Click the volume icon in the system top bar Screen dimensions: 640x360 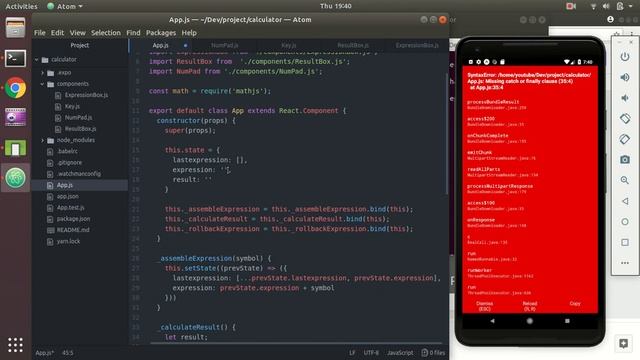pos(606,6)
